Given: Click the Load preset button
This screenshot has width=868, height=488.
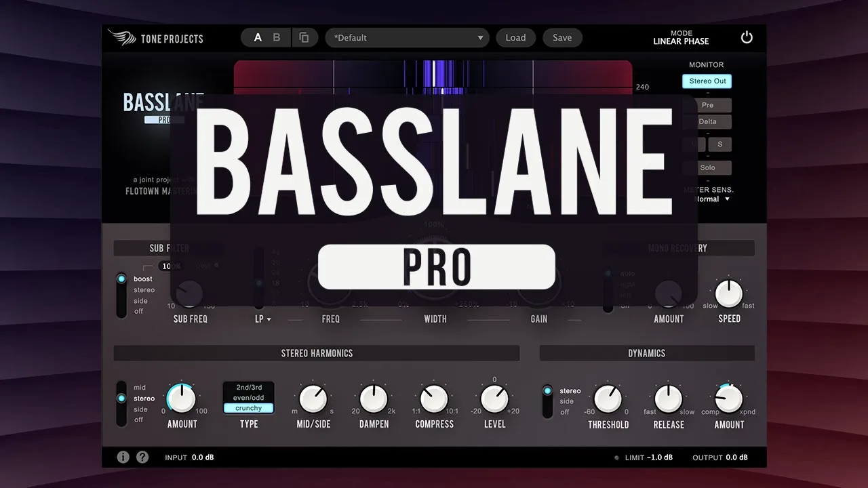Looking at the screenshot, I should (x=515, y=37).
